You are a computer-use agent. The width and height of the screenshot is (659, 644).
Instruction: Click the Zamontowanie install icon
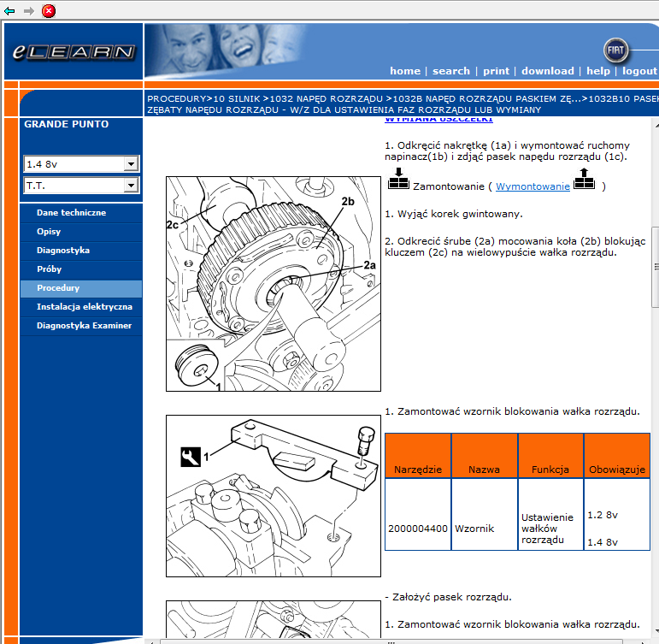click(x=398, y=180)
